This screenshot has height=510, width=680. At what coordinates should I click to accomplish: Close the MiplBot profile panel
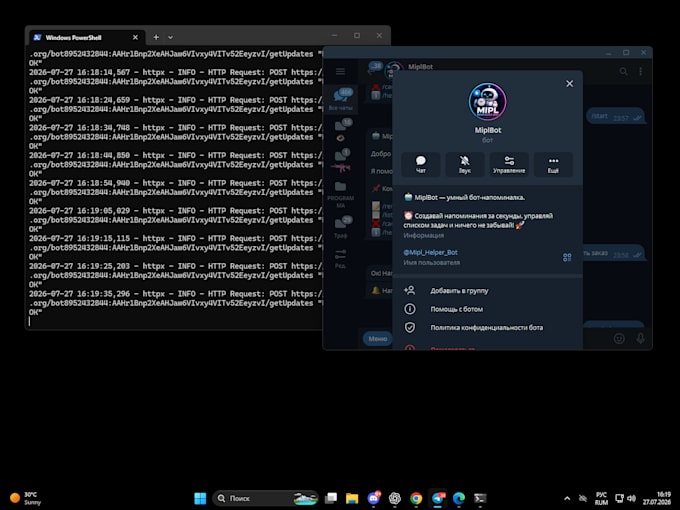(x=569, y=84)
